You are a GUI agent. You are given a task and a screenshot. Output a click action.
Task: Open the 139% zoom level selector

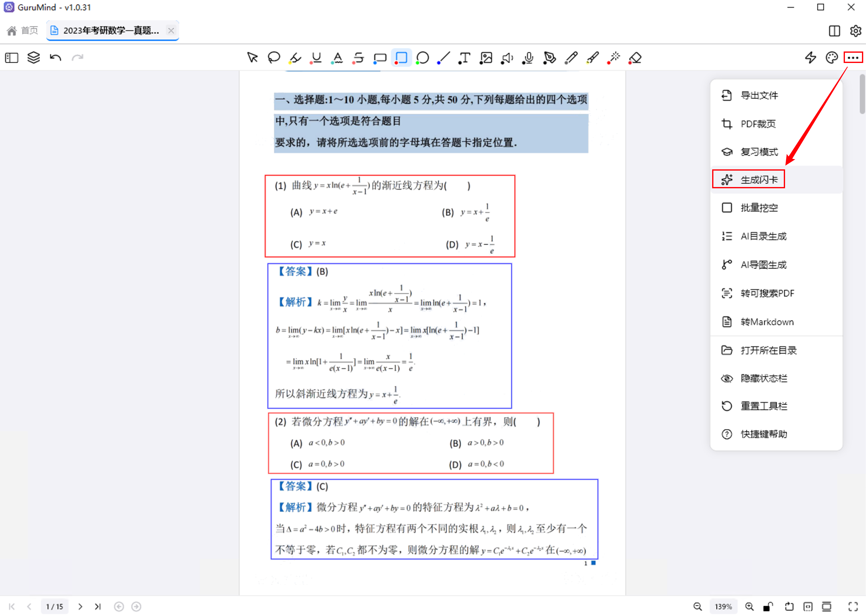point(723,606)
